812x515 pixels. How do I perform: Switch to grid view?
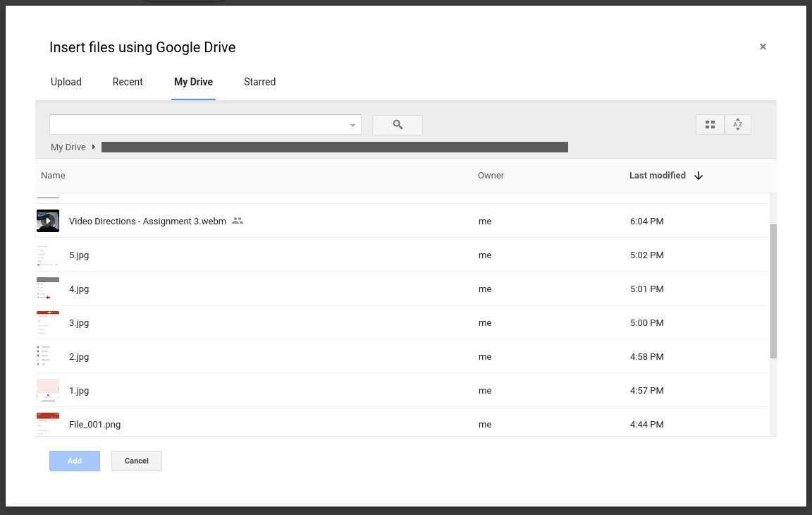tap(710, 124)
